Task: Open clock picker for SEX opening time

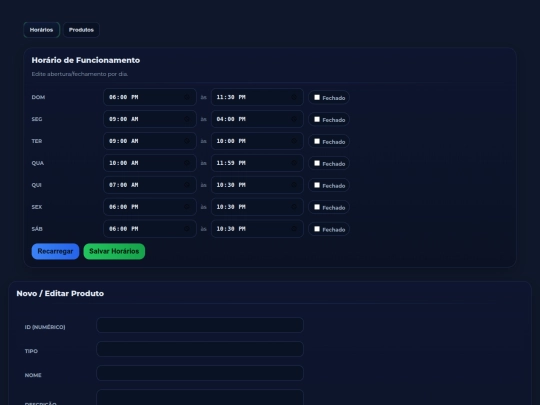Action: click(x=187, y=207)
